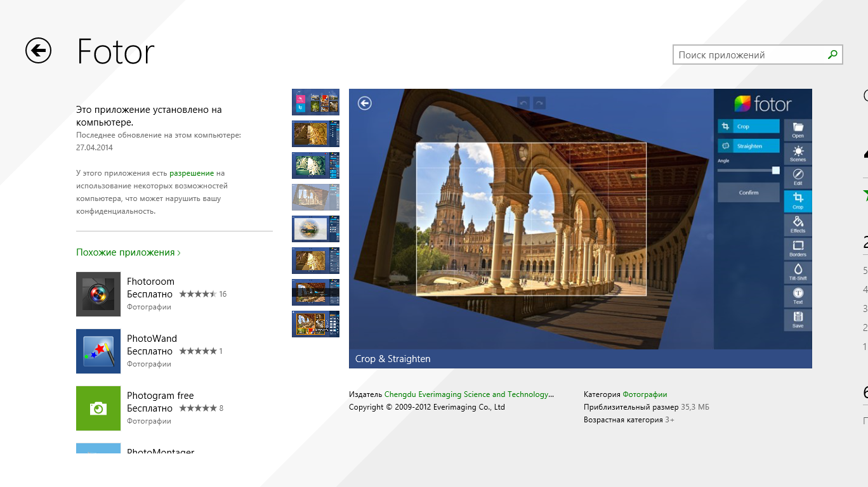Image resolution: width=868 pixels, height=487 pixels.
Task: Select the faded fourth thumbnail showing the tilted photo
Action: click(315, 197)
